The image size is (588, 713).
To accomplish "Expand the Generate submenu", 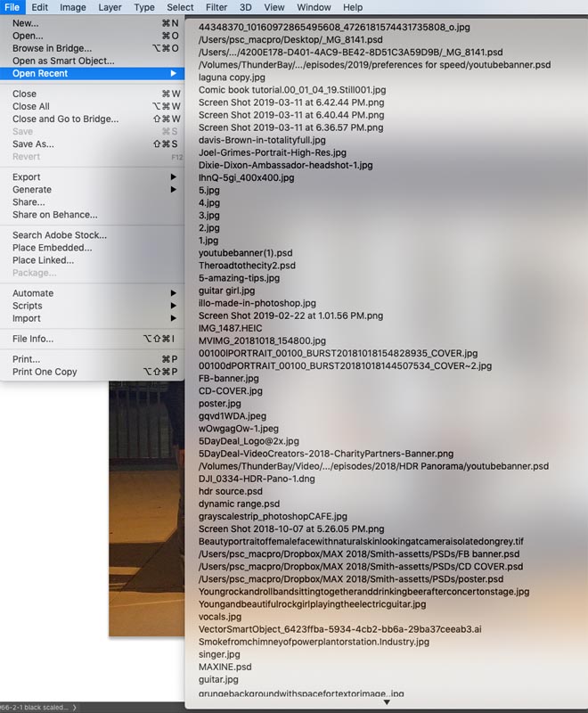I will point(93,190).
